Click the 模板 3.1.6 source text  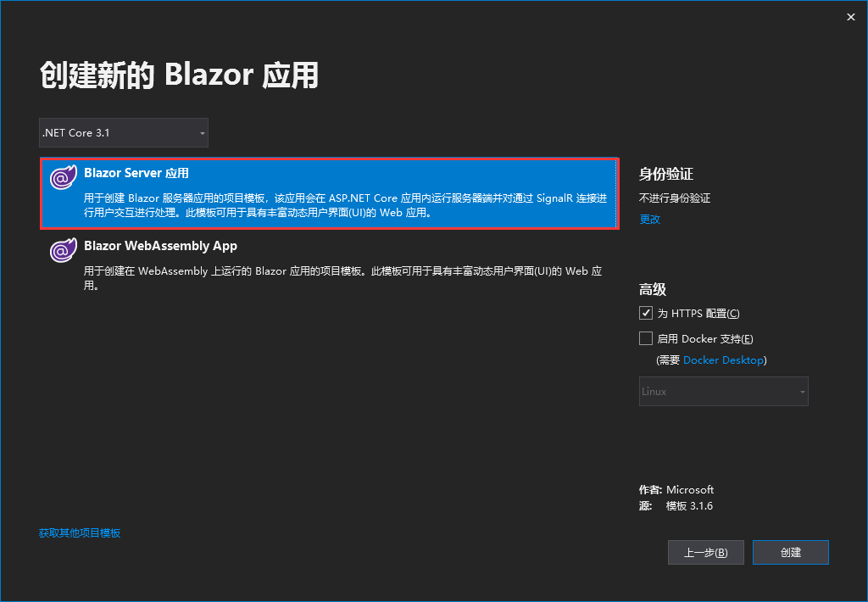pos(689,506)
